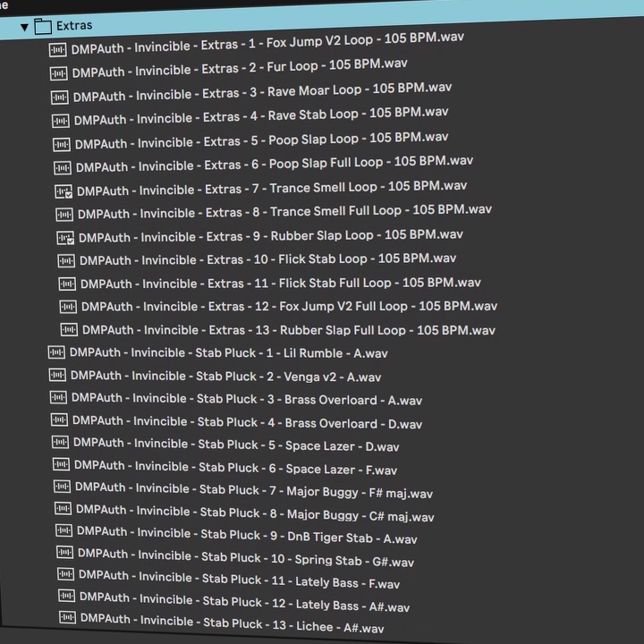Click waveform icon beside Lichee A# sample
The width and height of the screenshot is (644, 644).
[x=67, y=618]
